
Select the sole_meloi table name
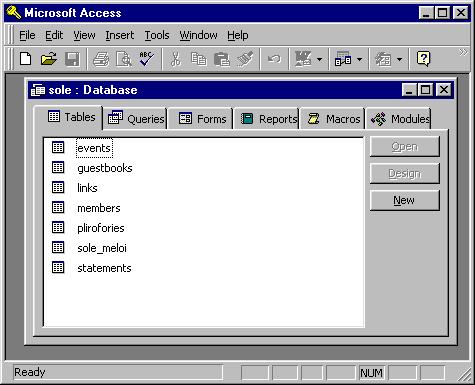(x=102, y=248)
